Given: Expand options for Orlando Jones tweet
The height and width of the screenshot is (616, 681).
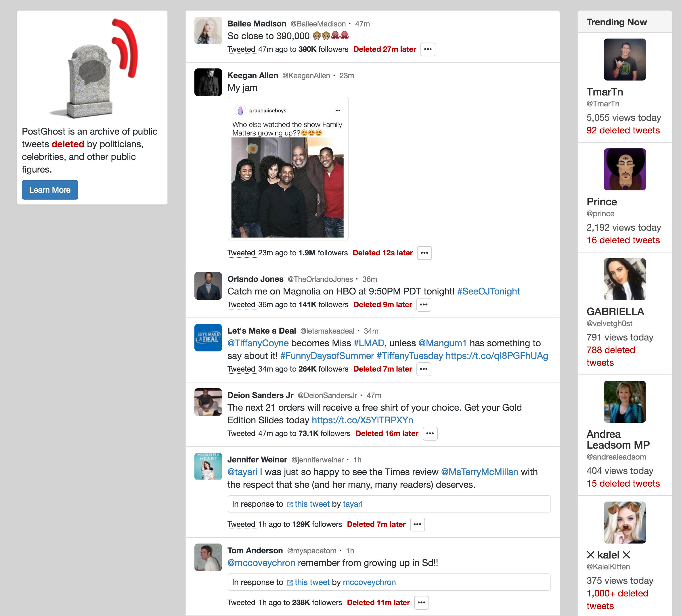Looking at the screenshot, I should [424, 305].
